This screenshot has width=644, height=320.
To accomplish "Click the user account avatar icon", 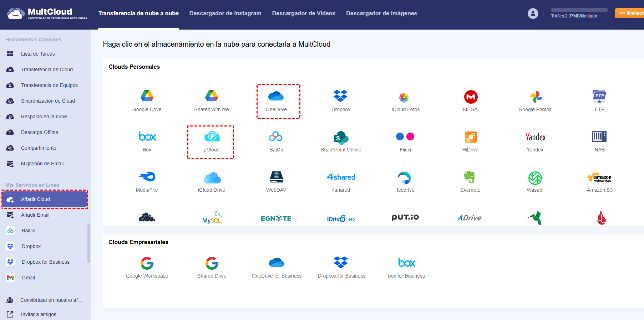I will point(533,14).
